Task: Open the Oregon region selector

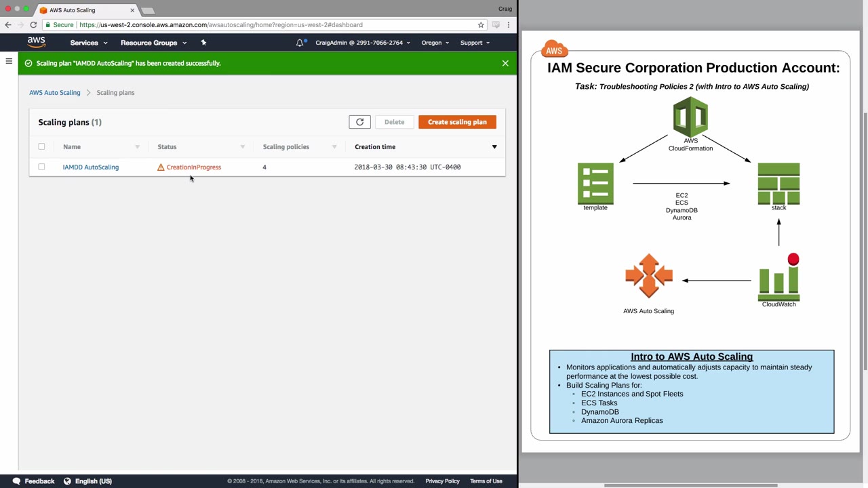Action: tap(435, 43)
